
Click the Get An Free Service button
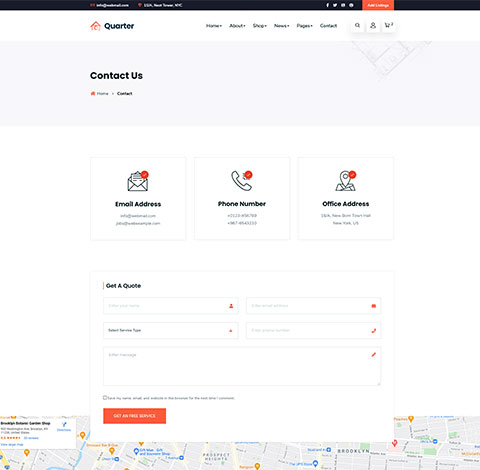click(135, 416)
